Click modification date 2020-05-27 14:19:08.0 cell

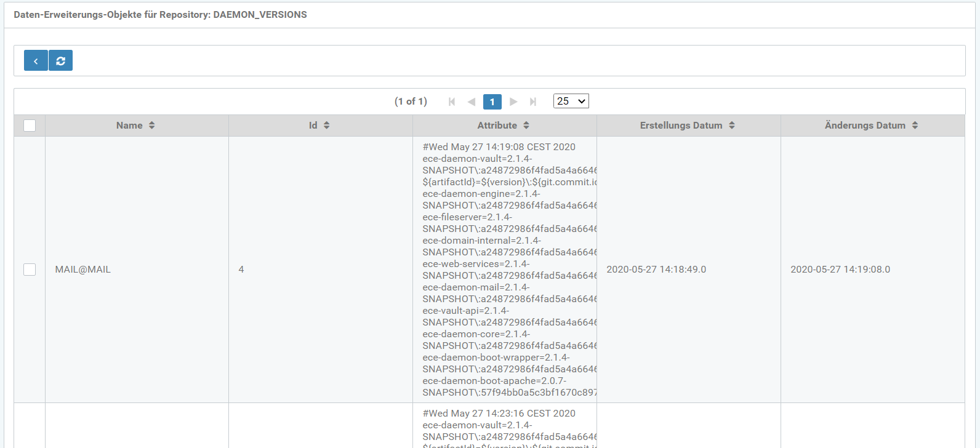pyautogui.click(x=840, y=270)
